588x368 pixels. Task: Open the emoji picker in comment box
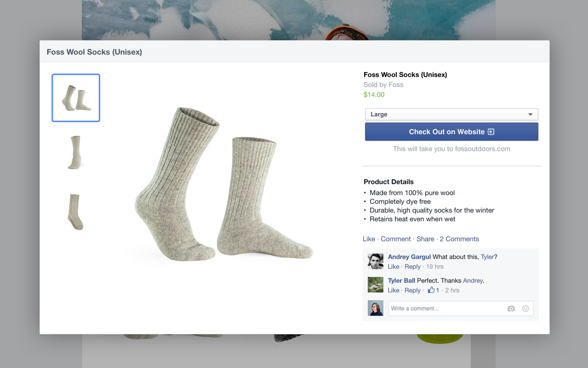pos(526,308)
